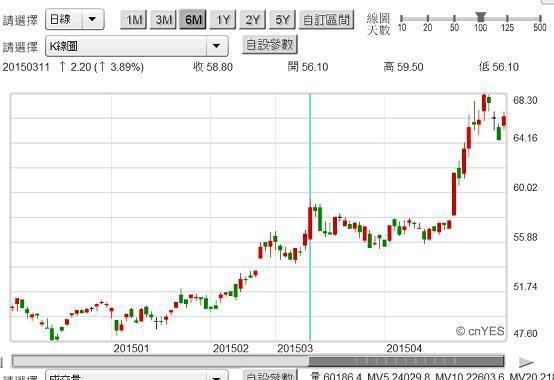Click the 201503 date axis label
The image size is (554, 380).
(x=295, y=349)
